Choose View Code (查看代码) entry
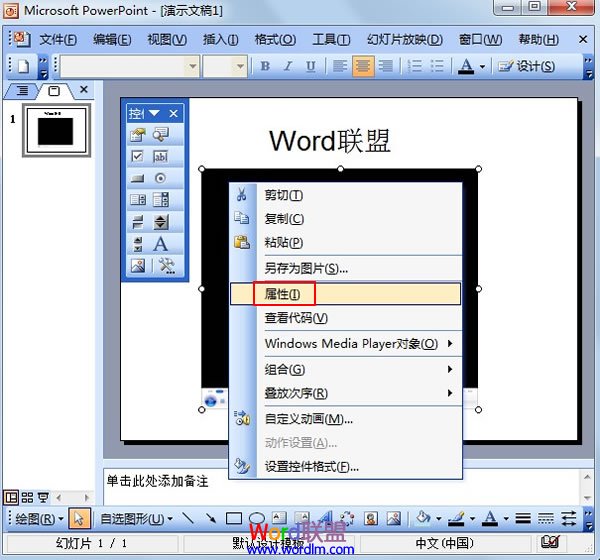Image resolution: width=600 pixels, height=560 pixels. [346, 318]
